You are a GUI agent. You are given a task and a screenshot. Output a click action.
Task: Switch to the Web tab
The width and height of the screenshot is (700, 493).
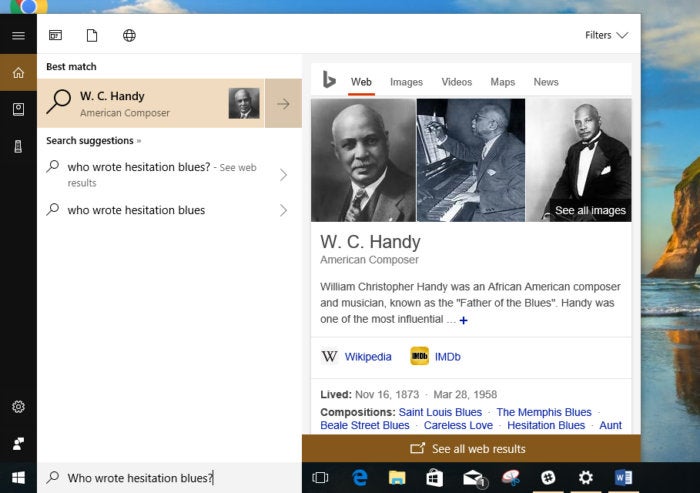click(x=361, y=82)
